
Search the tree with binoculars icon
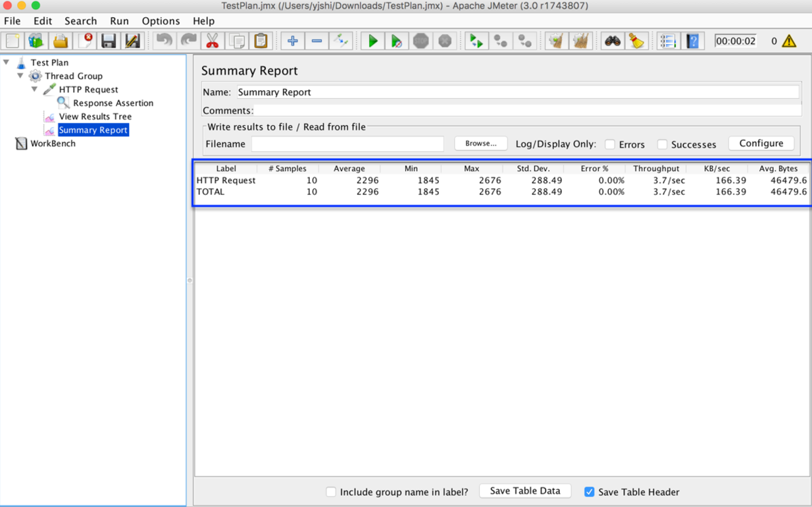point(613,41)
